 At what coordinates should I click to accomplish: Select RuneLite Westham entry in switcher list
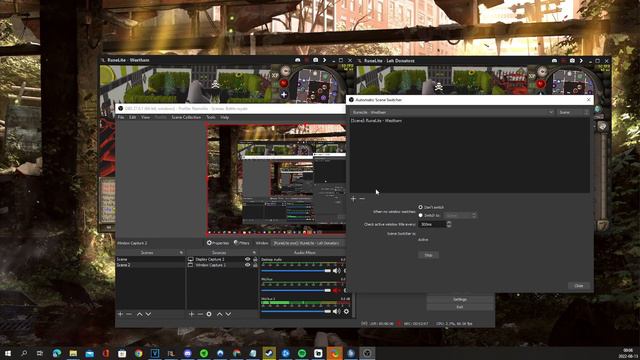click(x=376, y=121)
